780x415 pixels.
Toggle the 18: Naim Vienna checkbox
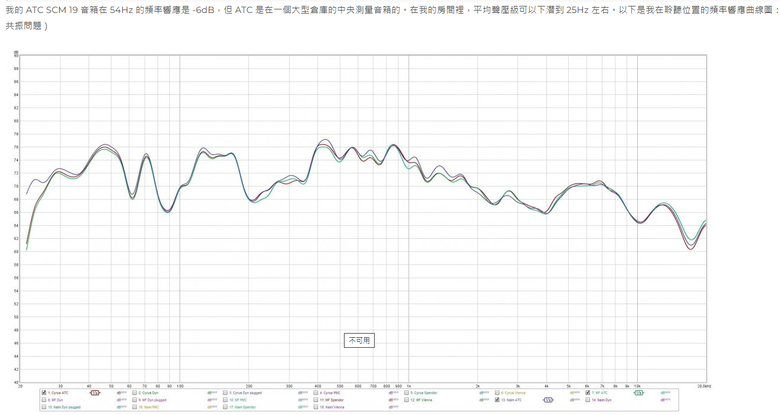click(316, 407)
